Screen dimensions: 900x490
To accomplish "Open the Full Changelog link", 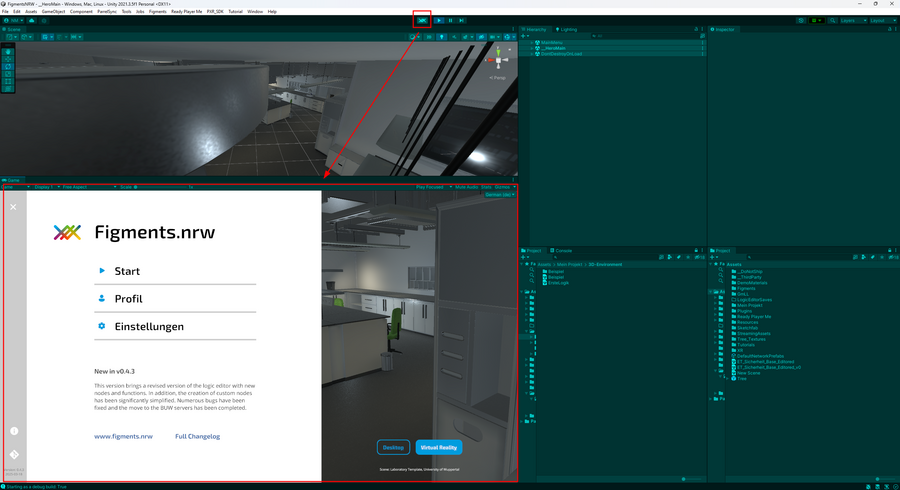I will pos(197,436).
